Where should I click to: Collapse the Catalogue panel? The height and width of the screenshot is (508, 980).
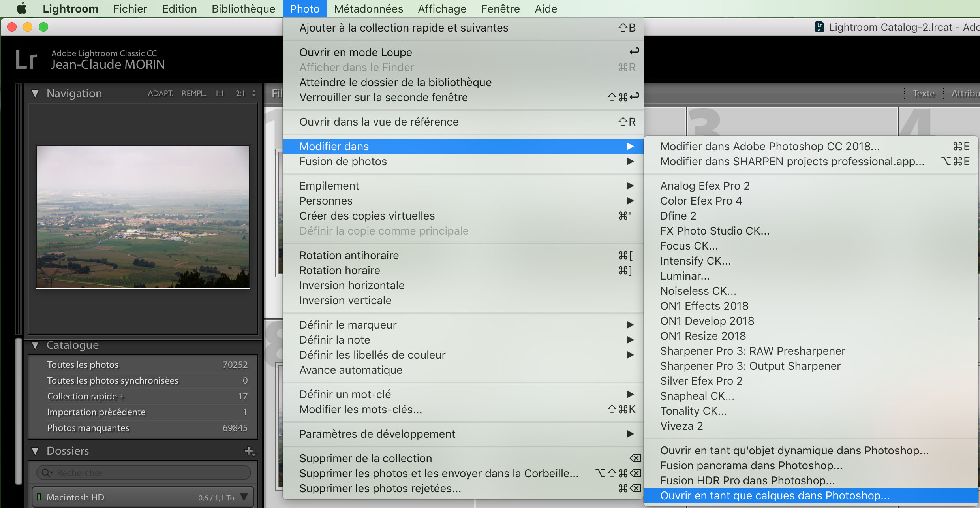(36, 345)
